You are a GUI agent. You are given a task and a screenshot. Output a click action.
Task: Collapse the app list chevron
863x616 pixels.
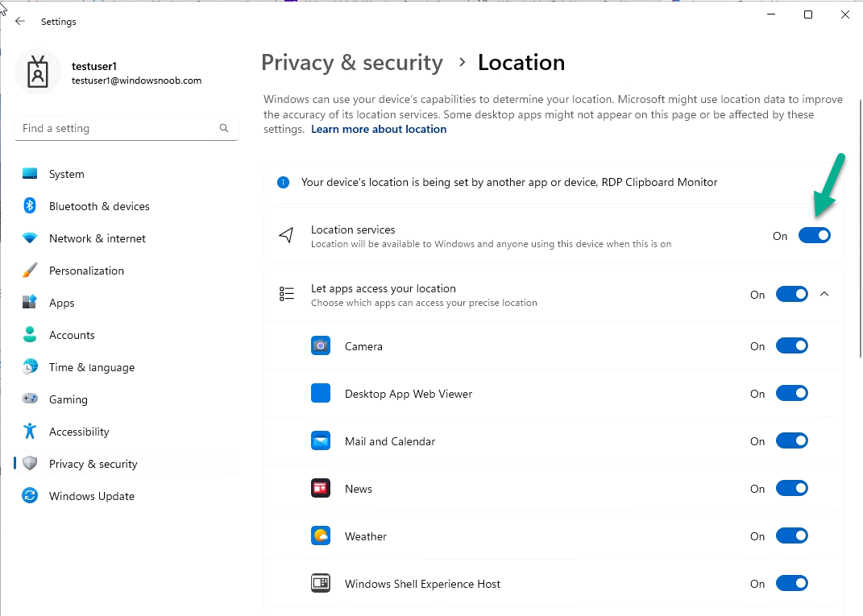tap(824, 294)
